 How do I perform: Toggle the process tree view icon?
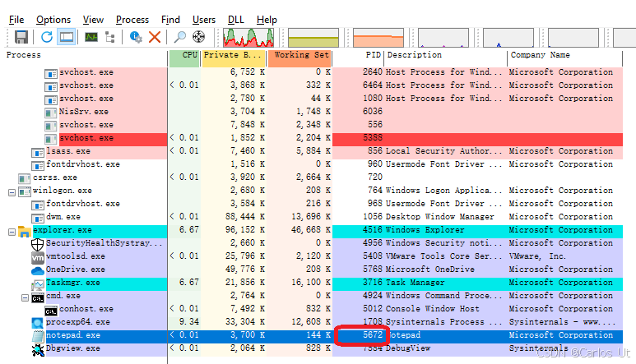(x=110, y=37)
